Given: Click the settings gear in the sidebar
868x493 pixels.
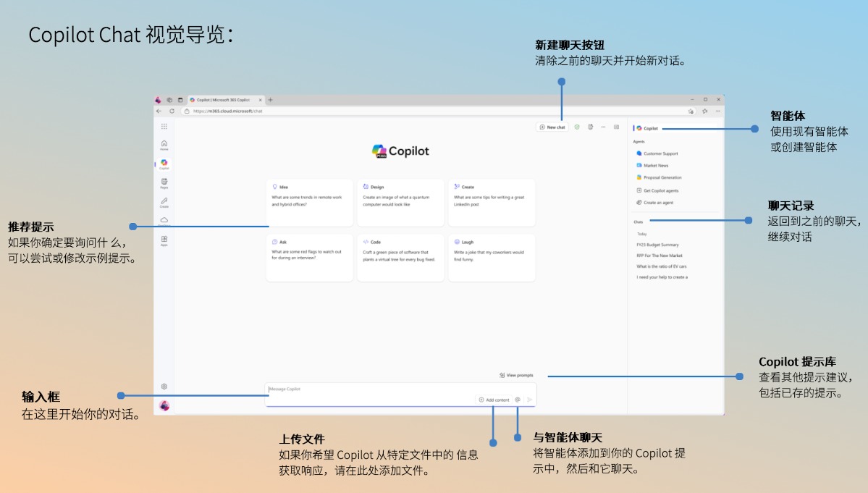Looking at the screenshot, I should 164,387.
